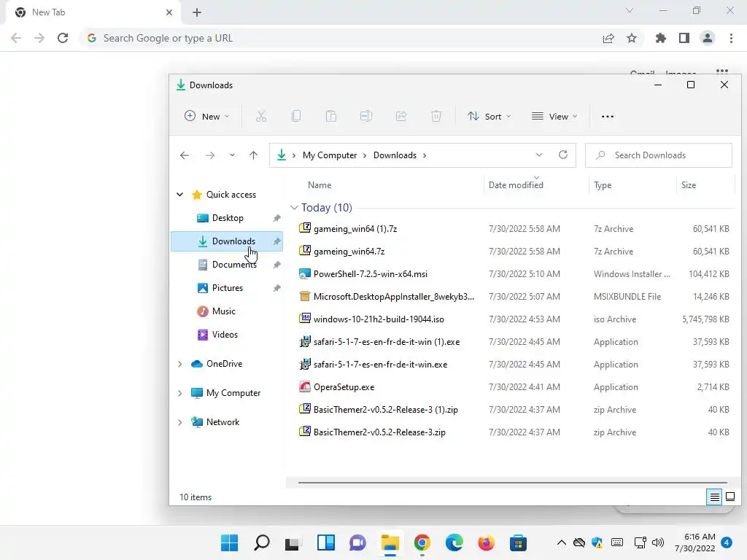Close the New Tab tab
The image size is (747, 560).
point(169,12)
